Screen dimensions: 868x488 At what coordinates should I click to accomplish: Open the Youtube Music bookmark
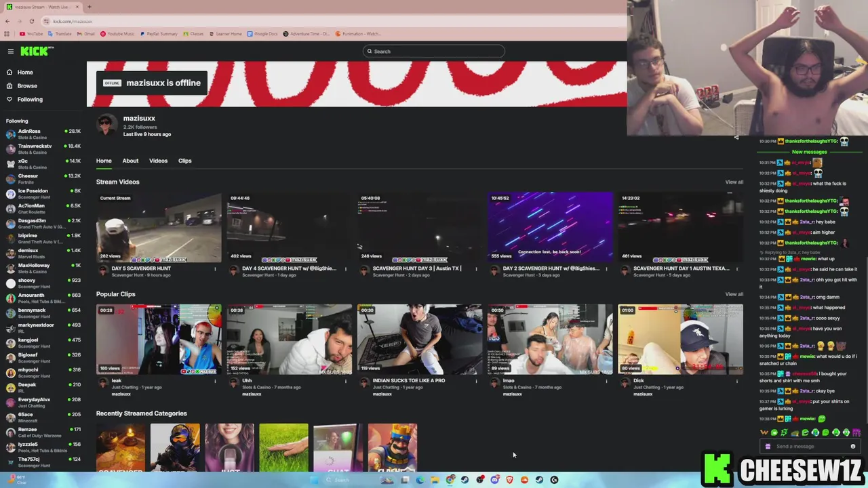[117, 34]
